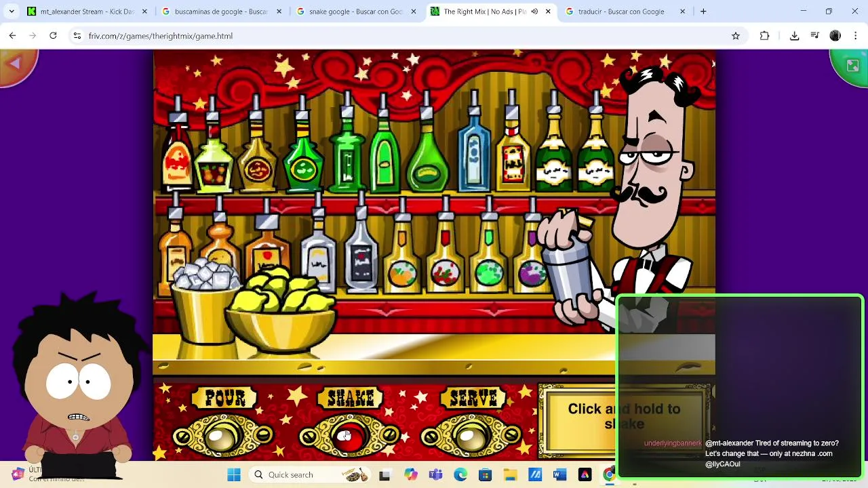Click the underlyingbannerk chat username
The height and width of the screenshot is (488, 868).
point(673,443)
